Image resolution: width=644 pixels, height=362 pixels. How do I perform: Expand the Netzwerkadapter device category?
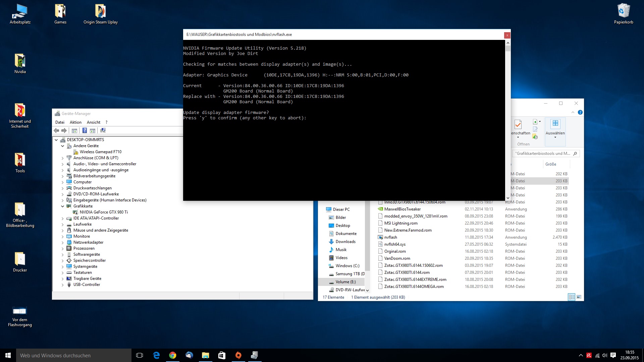pos(62,242)
